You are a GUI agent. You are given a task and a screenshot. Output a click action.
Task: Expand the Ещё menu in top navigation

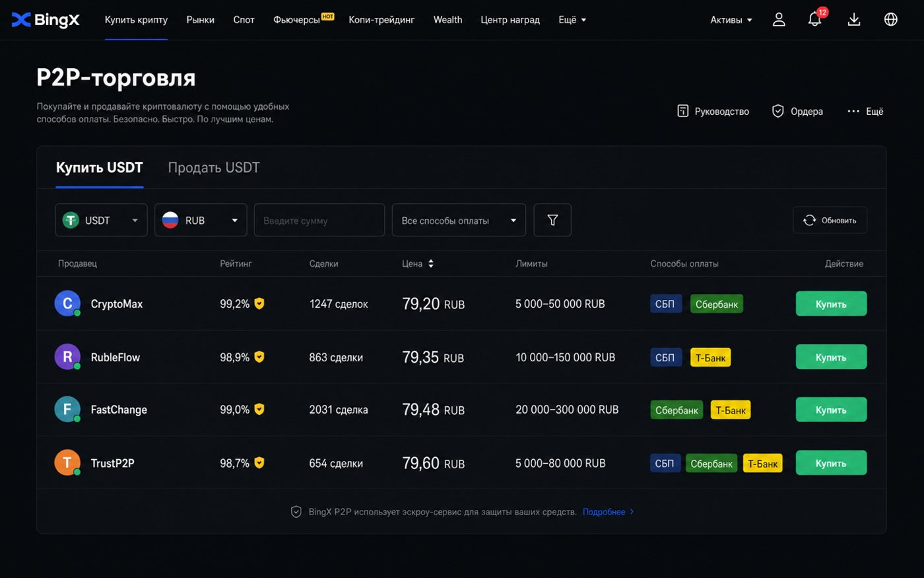[572, 20]
